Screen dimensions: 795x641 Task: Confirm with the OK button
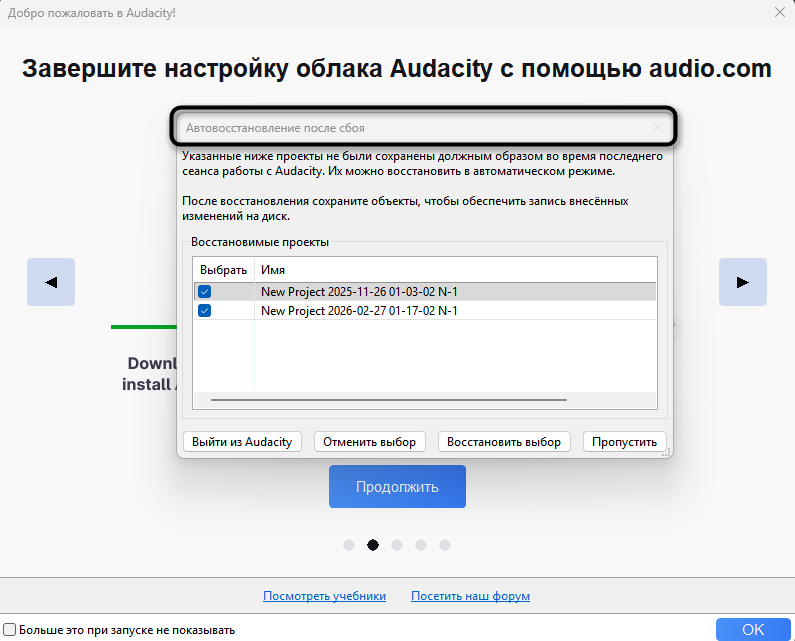point(753,629)
